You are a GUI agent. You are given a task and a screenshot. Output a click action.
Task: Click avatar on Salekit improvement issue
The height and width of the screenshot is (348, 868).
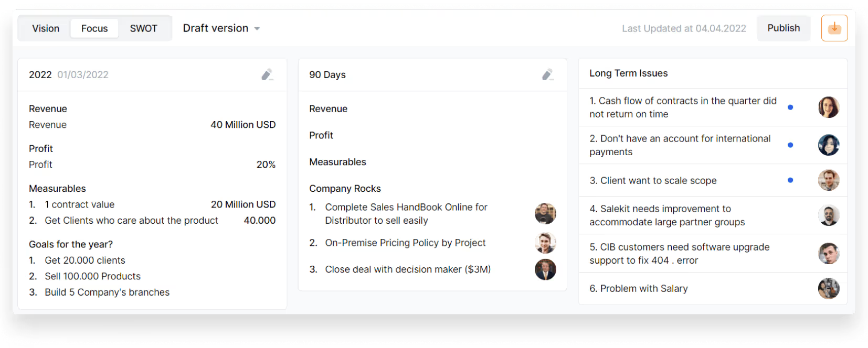[x=828, y=215]
